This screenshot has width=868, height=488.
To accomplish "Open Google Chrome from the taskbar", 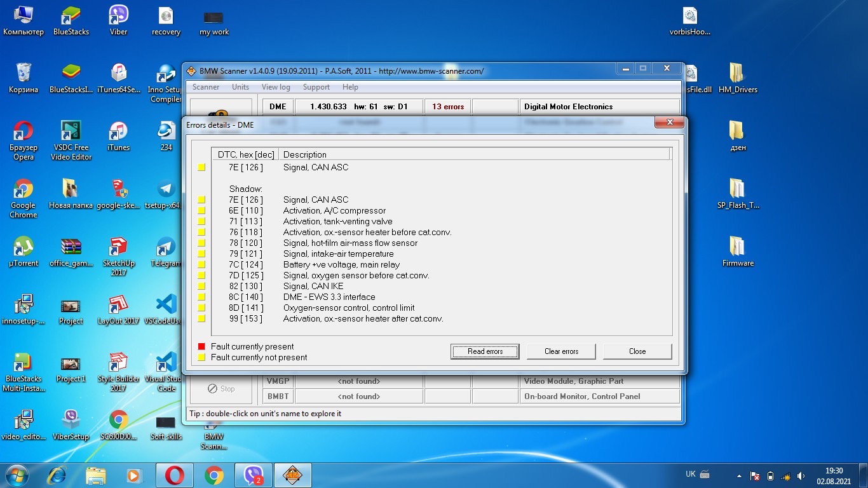I will tap(214, 475).
